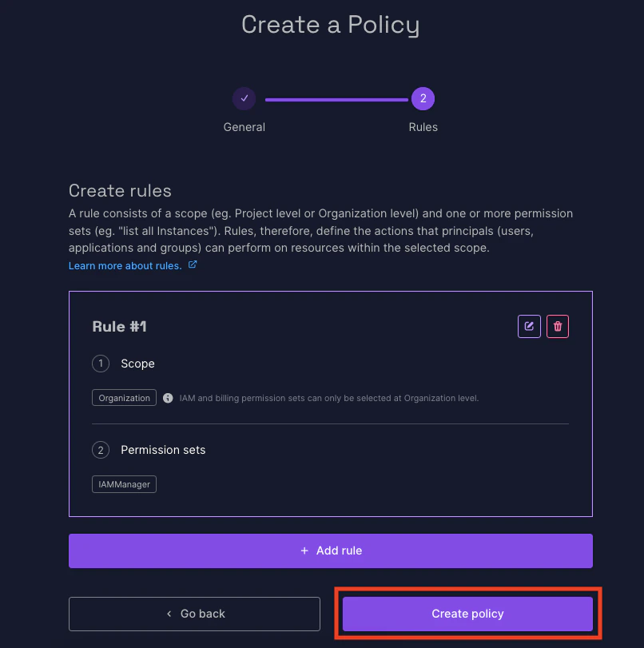Screen dimensions: 644x648
Task: Click the edit icon for Rule #1
Action: tap(529, 326)
